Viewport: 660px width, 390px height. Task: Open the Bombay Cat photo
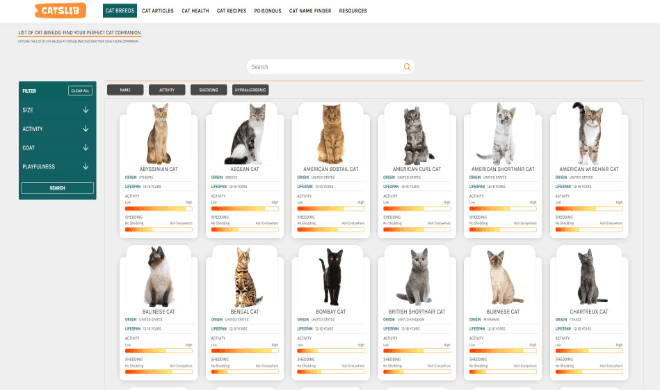pos(331,276)
